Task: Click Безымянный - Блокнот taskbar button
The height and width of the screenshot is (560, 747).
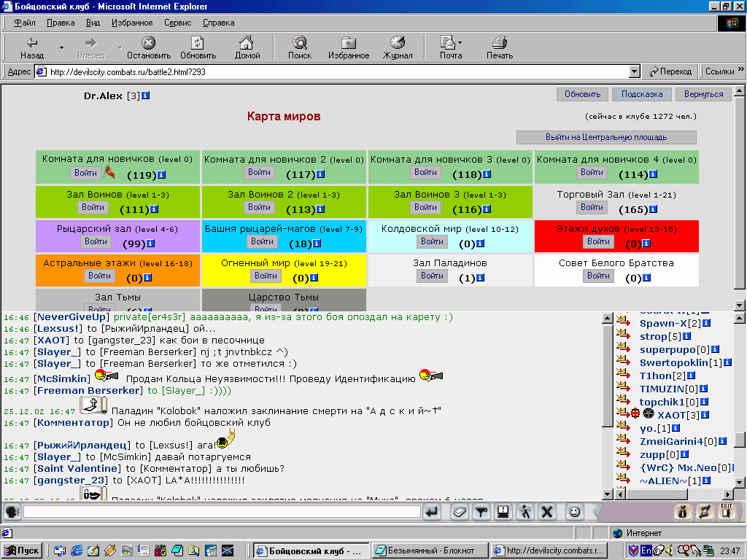Action: (x=430, y=551)
